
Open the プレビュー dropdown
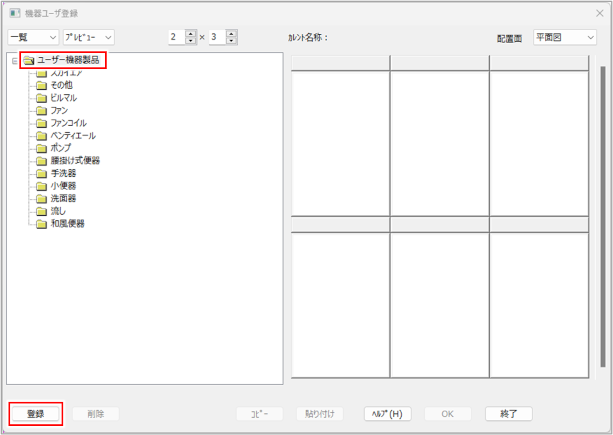coord(88,37)
